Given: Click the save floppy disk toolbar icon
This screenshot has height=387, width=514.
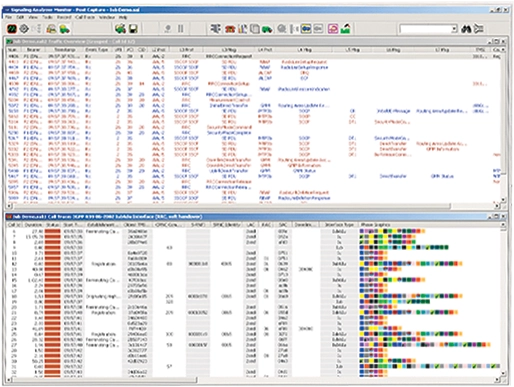Looking at the screenshot, I should [133, 29].
